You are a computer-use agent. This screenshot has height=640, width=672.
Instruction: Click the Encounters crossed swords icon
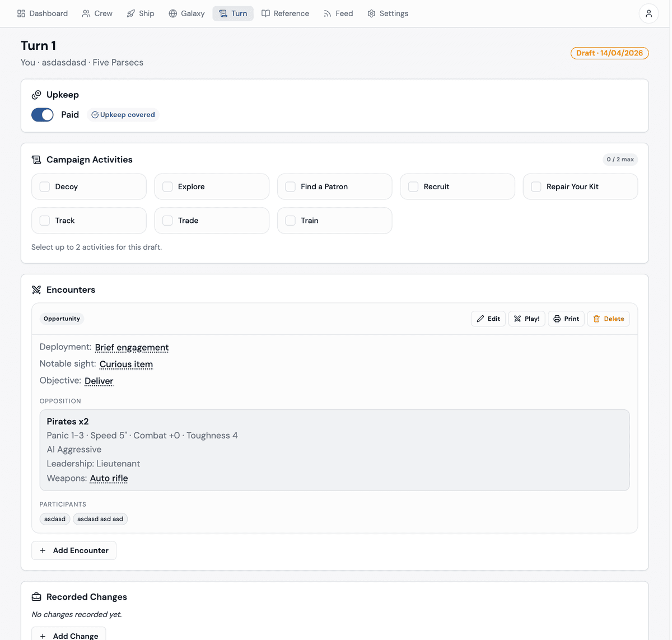pyautogui.click(x=36, y=289)
